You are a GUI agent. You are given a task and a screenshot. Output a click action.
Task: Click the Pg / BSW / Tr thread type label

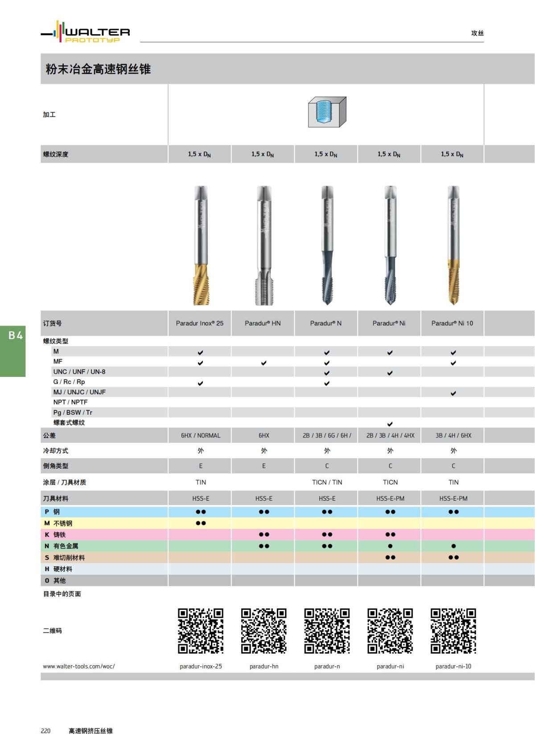point(73,413)
